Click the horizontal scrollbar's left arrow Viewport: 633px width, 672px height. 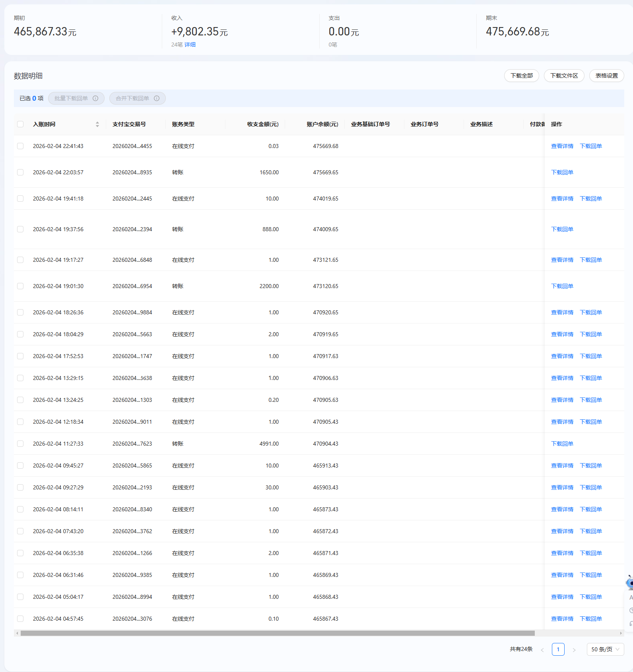pyautogui.click(x=17, y=633)
